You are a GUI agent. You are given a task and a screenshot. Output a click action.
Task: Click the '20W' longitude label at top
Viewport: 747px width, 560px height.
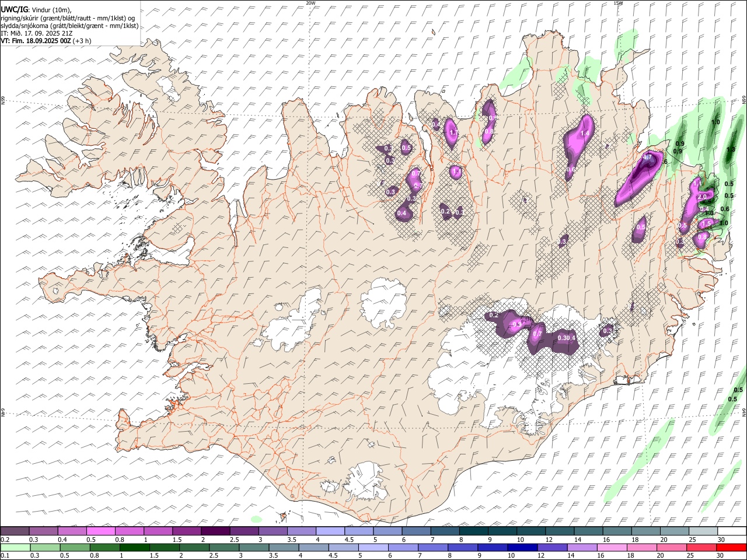[x=310, y=3]
